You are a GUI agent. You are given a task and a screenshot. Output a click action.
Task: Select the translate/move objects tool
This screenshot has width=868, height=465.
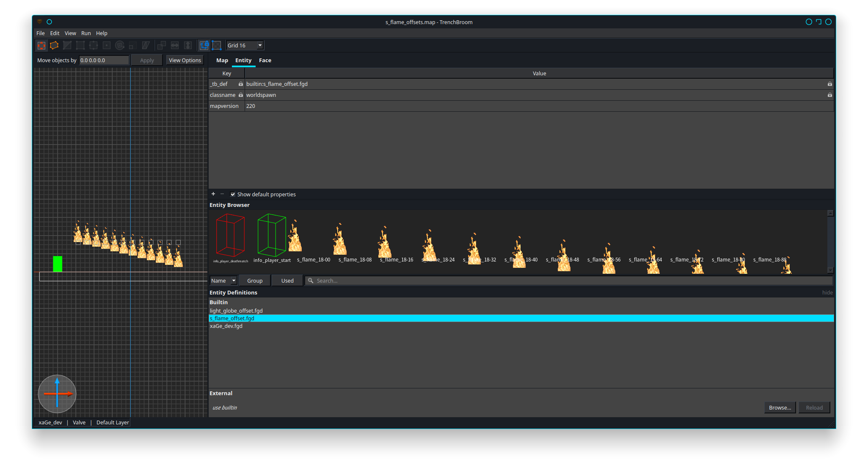[x=41, y=45]
